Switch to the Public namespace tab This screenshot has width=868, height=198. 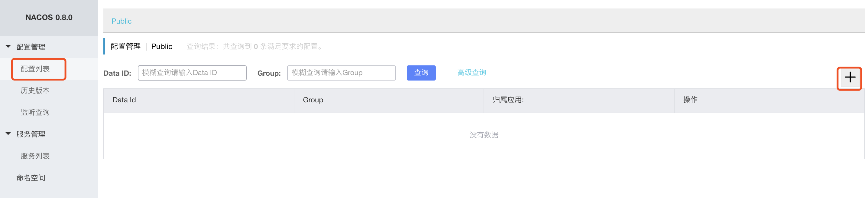[121, 21]
